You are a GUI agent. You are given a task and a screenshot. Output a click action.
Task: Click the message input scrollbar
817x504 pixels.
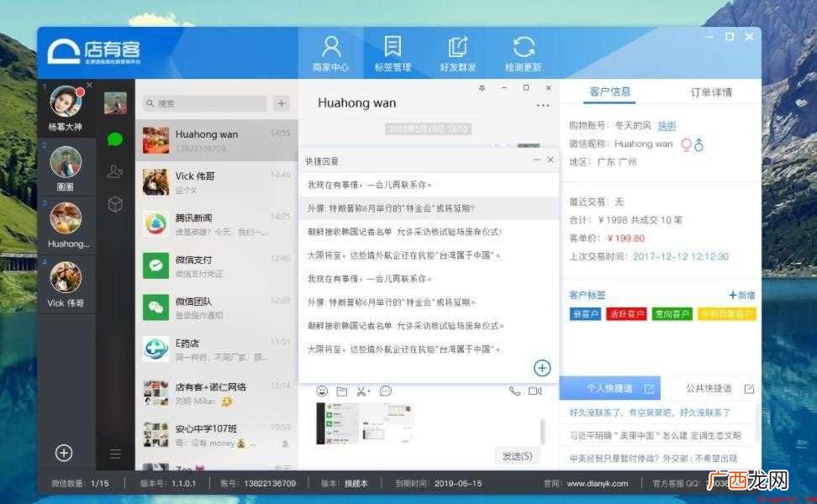542,431
